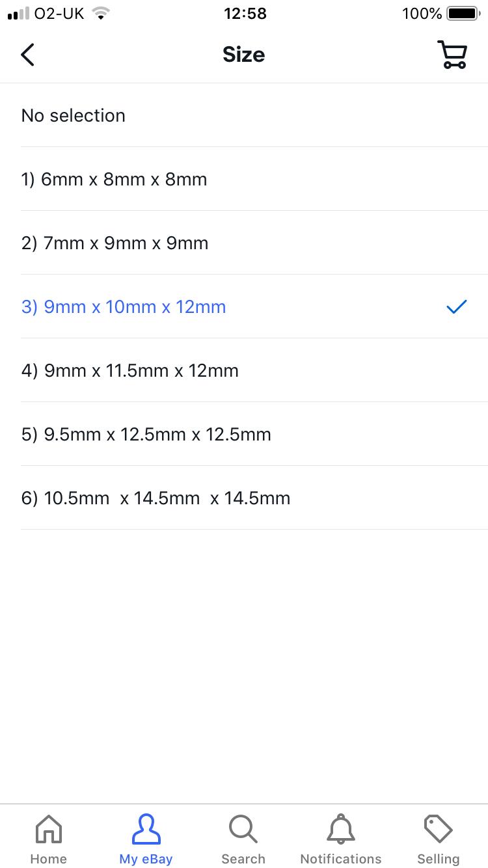Image resolution: width=488 pixels, height=868 pixels.
Task: Switch to the Home tab label
Action: point(48,859)
